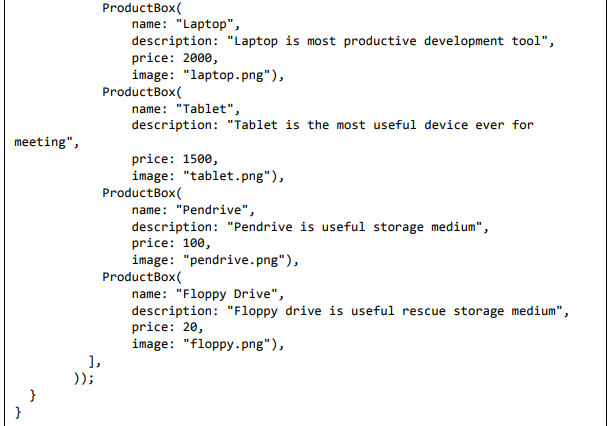The height and width of the screenshot is (426, 612).
Task: Click the closing square bracket line
Action: (x=93, y=361)
